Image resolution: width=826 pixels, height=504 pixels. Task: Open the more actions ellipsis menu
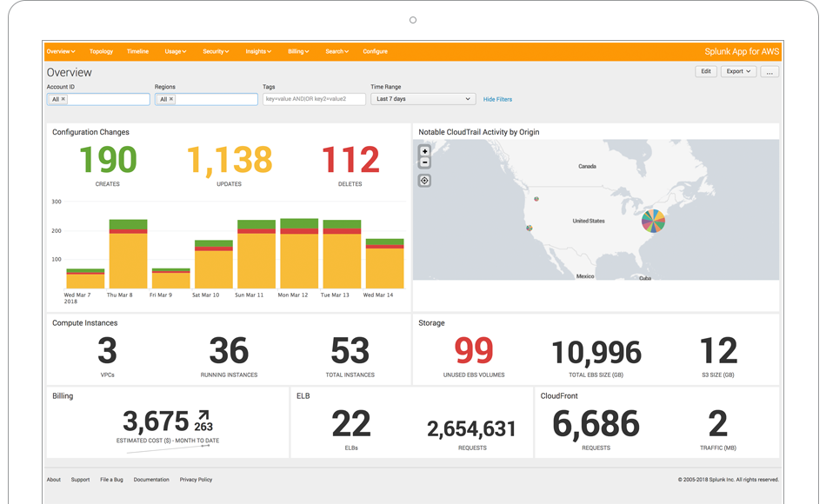pos(769,71)
